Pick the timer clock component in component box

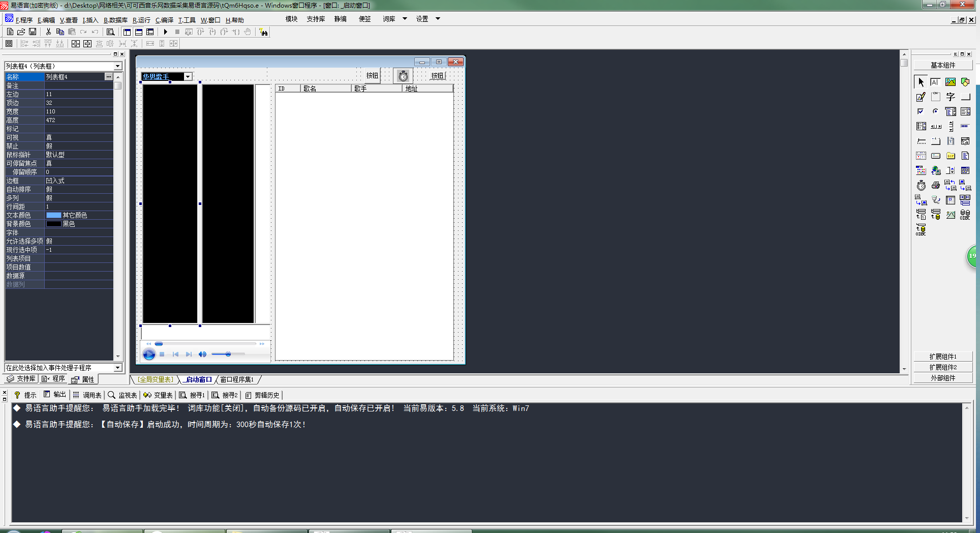[x=921, y=185]
